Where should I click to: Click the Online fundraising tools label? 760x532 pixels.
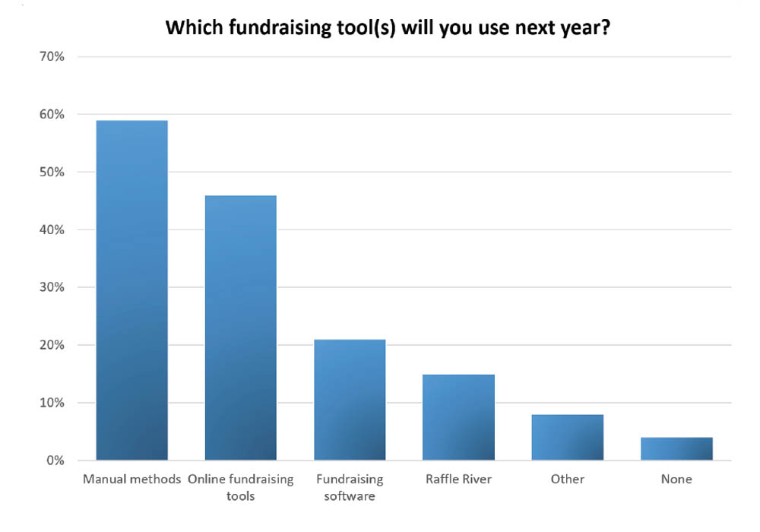[241, 487]
